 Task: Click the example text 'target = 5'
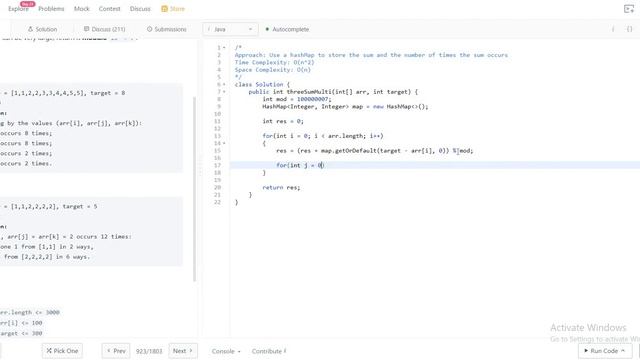point(80,207)
